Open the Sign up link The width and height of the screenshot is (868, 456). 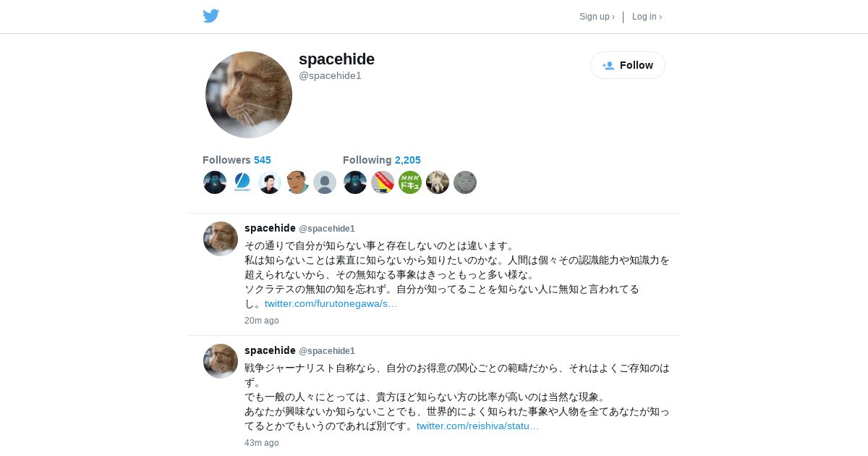point(597,17)
